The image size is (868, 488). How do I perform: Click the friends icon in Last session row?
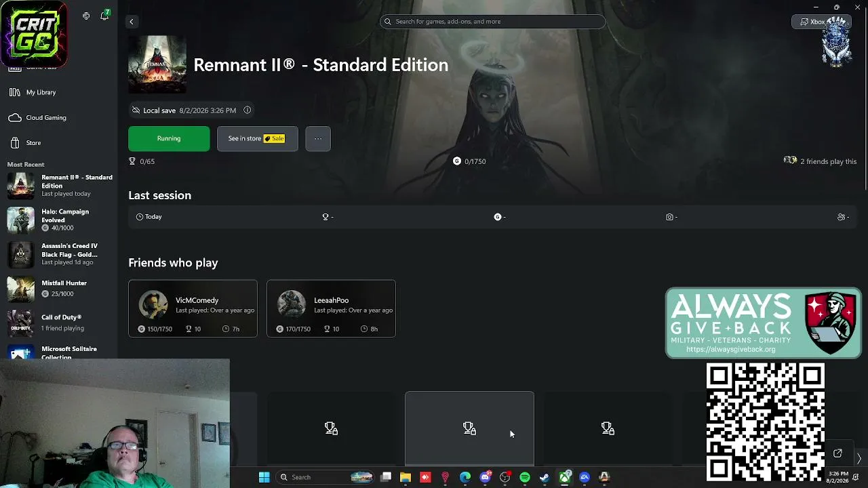(x=841, y=217)
